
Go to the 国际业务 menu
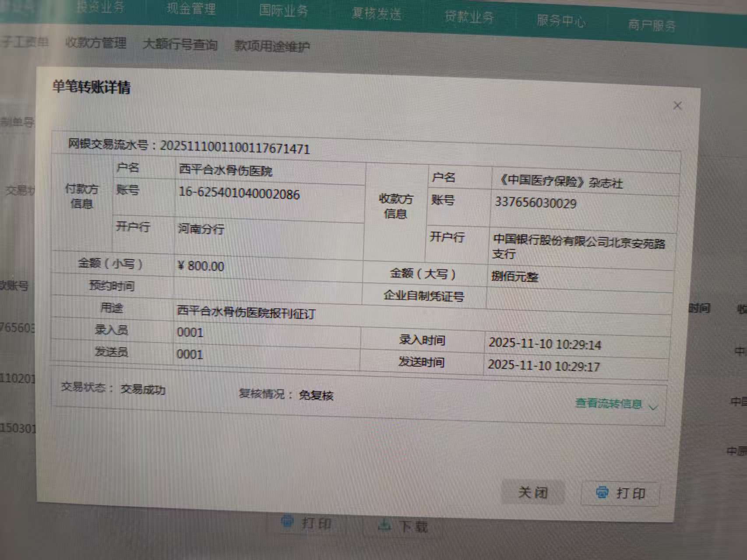(283, 11)
